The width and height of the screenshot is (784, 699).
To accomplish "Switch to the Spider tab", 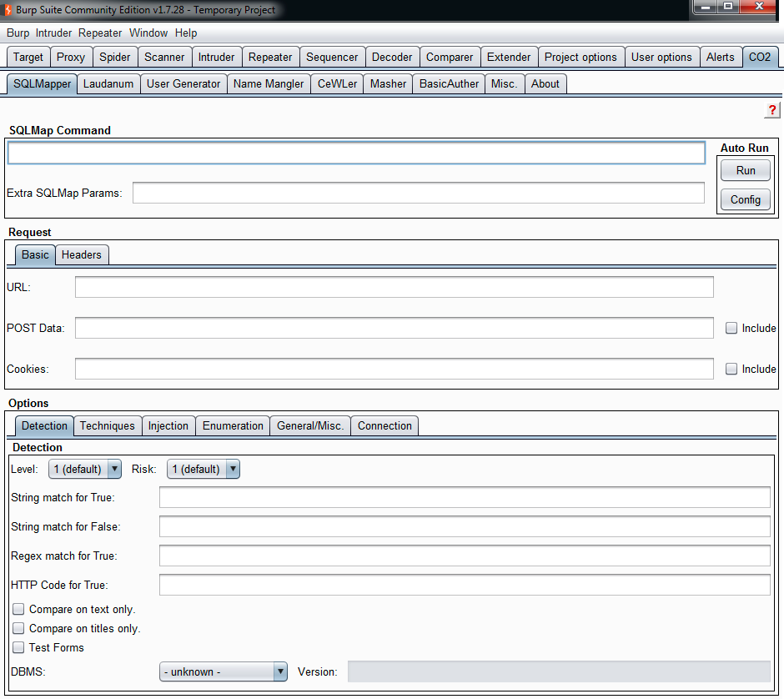I will pos(115,57).
